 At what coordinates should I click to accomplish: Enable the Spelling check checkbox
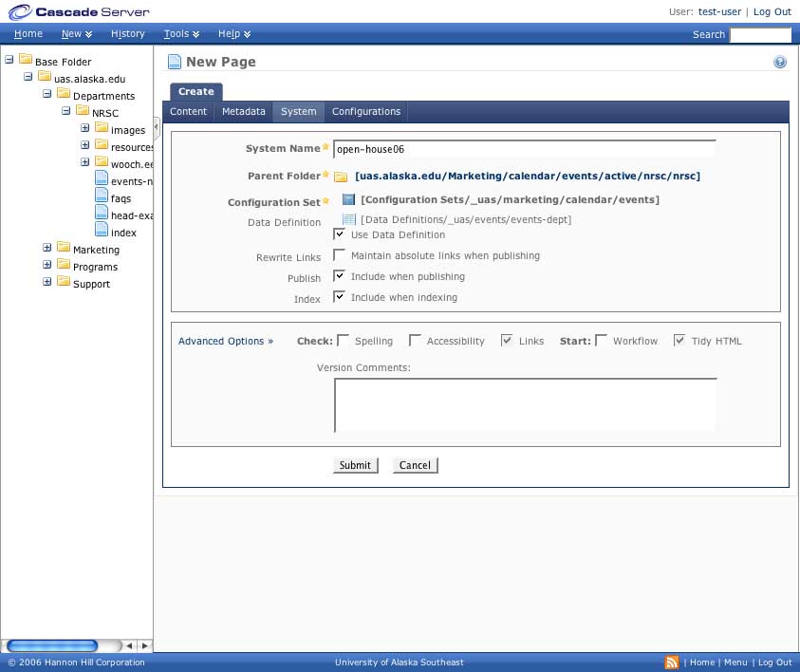(x=344, y=341)
